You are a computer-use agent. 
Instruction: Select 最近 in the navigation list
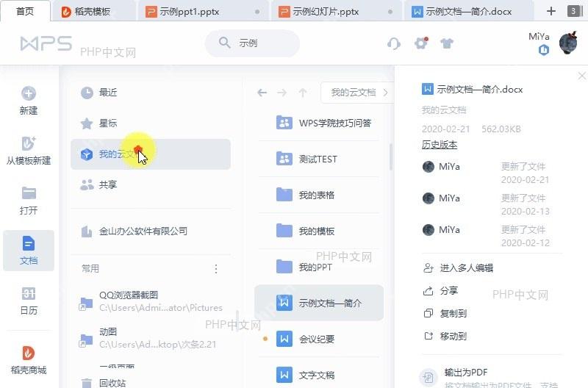click(151, 92)
